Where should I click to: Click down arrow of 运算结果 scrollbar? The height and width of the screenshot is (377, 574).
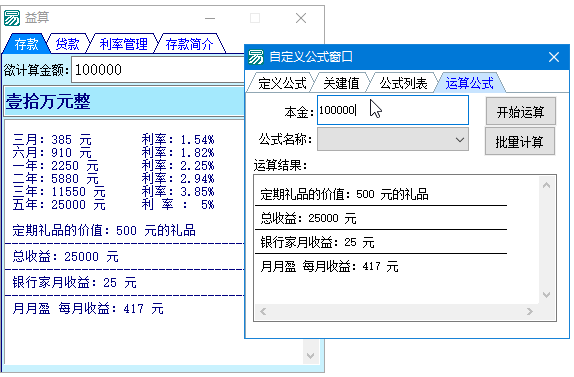click(x=547, y=295)
